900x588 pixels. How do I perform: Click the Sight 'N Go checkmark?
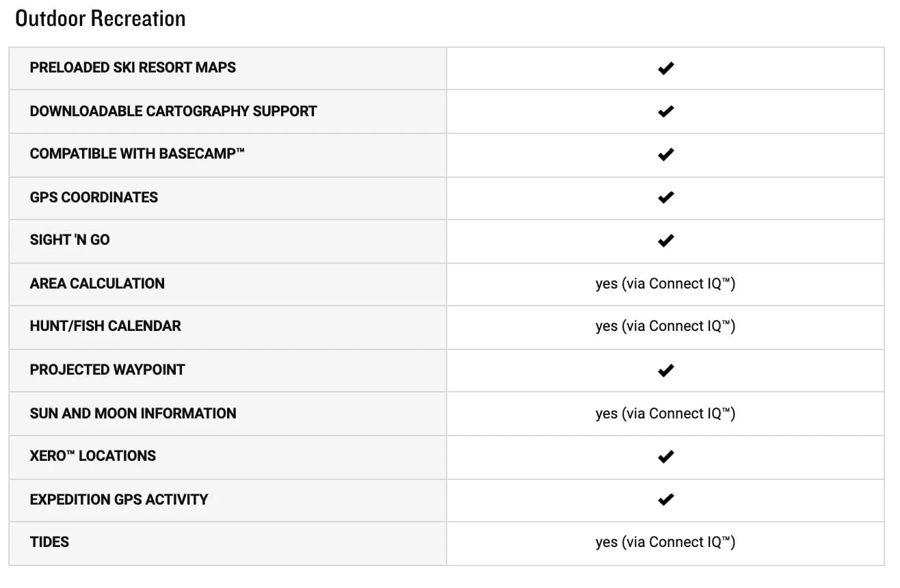[x=665, y=240]
